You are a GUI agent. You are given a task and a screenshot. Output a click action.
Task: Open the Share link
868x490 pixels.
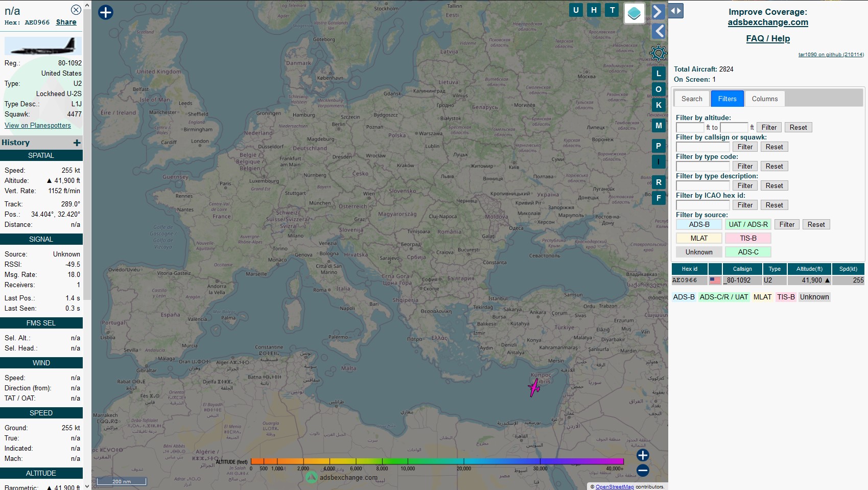tap(66, 22)
